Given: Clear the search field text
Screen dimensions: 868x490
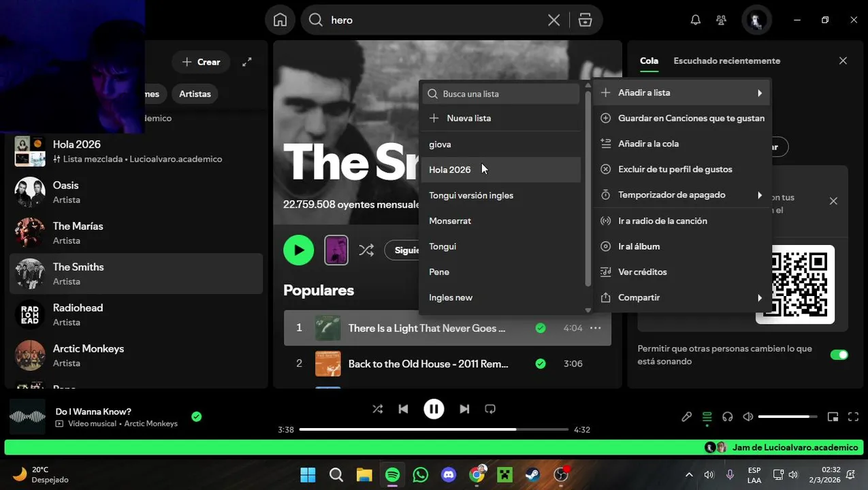Looking at the screenshot, I should (554, 20).
